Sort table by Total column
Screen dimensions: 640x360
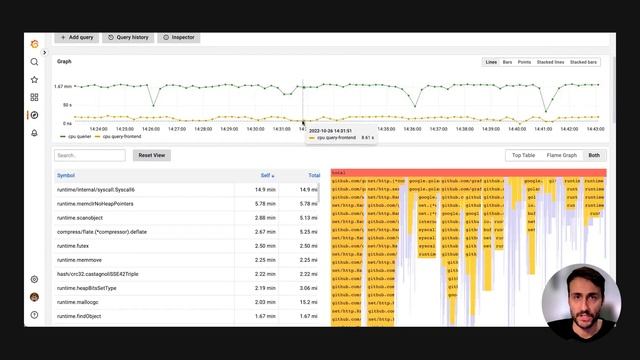point(314,175)
